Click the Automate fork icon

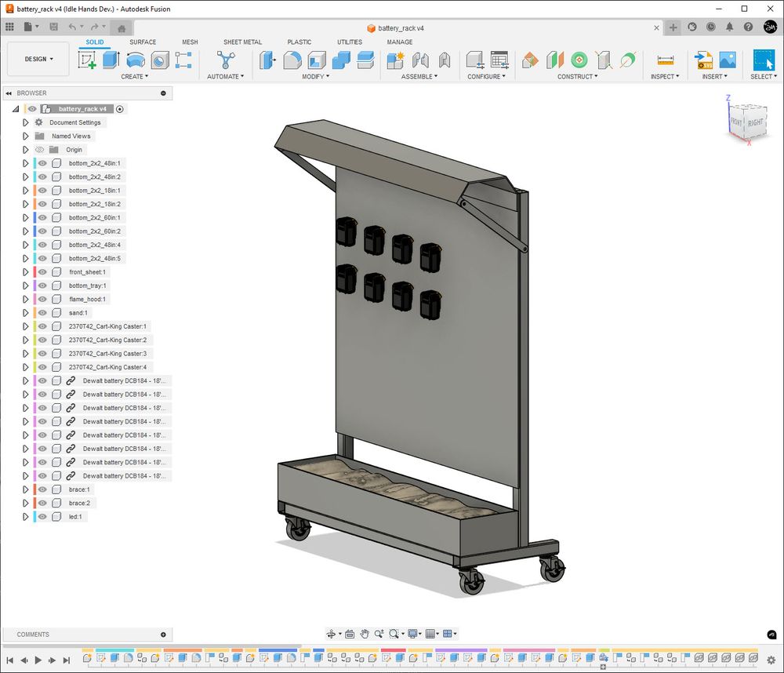click(226, 60)
